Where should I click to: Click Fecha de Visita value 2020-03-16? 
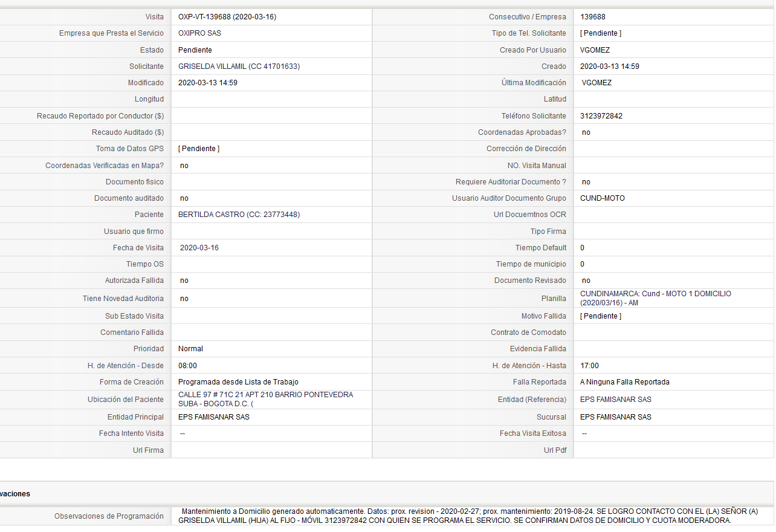[x=199, y=248]
